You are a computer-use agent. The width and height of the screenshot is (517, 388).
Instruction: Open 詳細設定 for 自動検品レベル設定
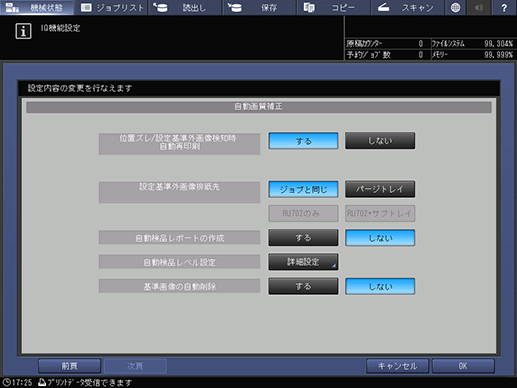coord(303,262)
